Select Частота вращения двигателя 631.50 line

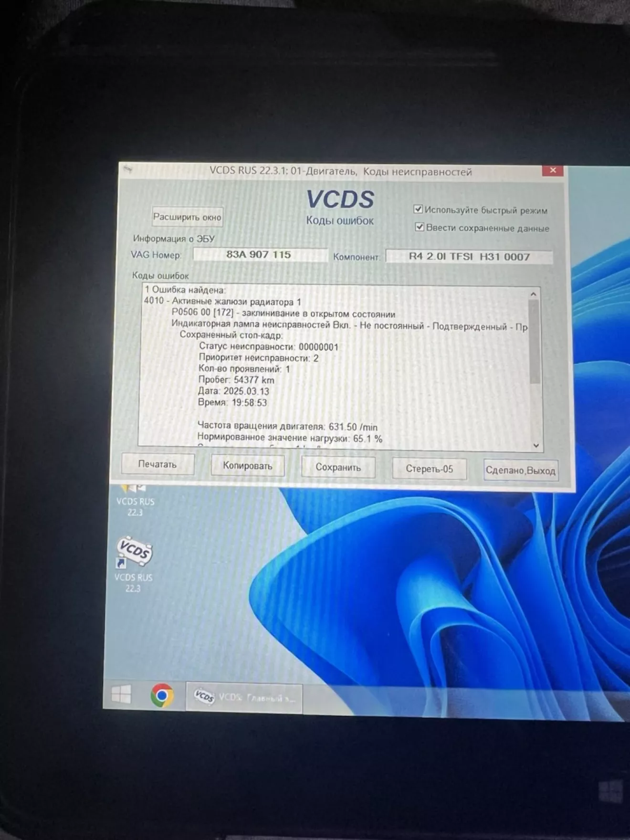[287, 426]
